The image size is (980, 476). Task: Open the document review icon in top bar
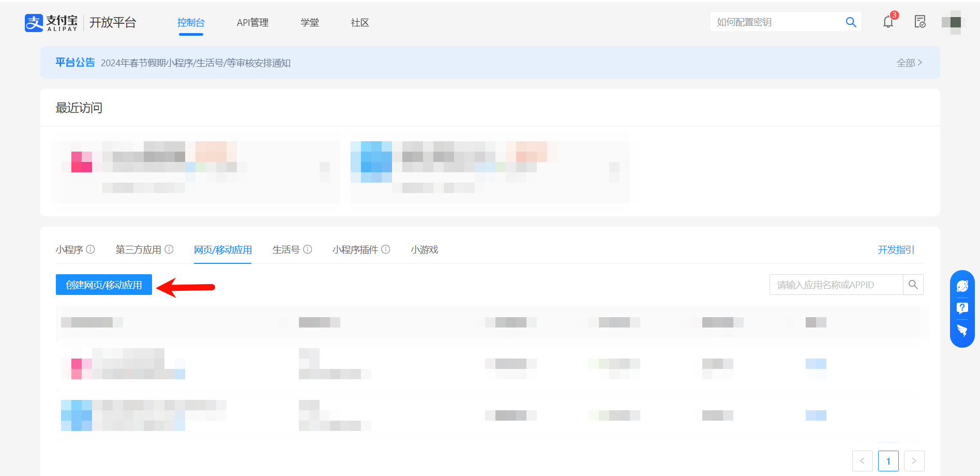[x=920, y=22]
